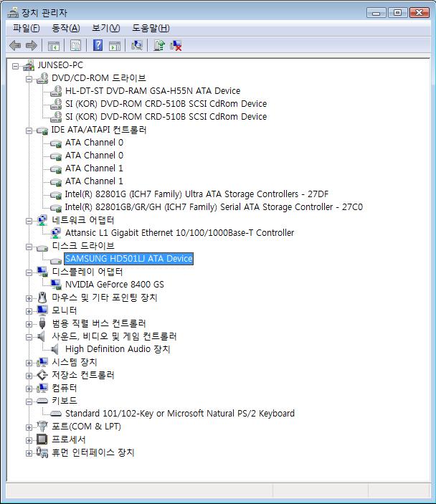Collapse the DVD/CD-ROM 드라이브 category

tap(29, 79)
